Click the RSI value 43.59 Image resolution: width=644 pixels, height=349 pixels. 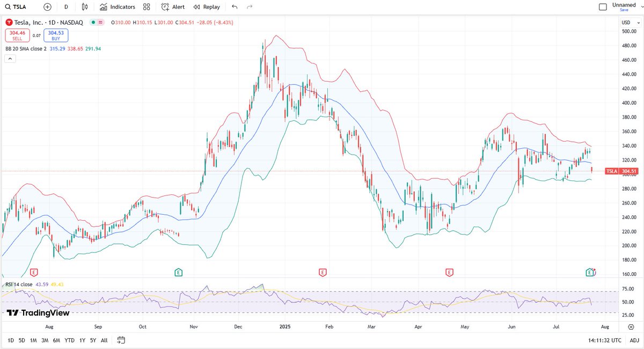(42, 284)
